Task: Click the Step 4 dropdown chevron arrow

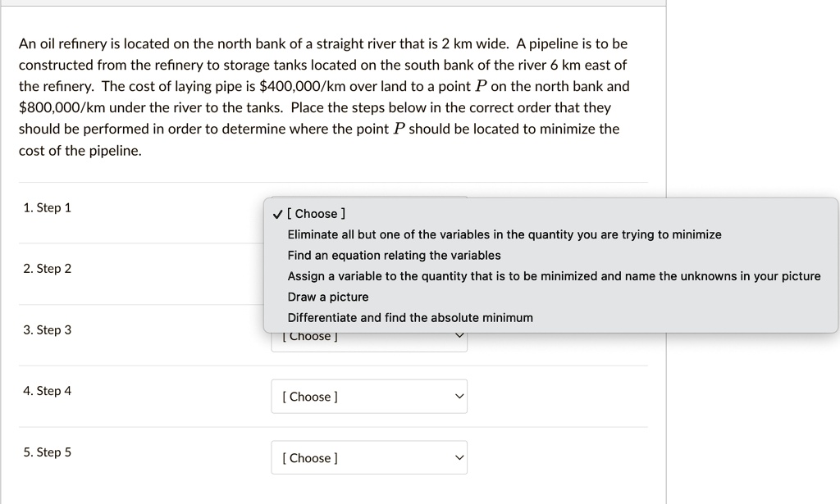Action: (x=459, y=397)
